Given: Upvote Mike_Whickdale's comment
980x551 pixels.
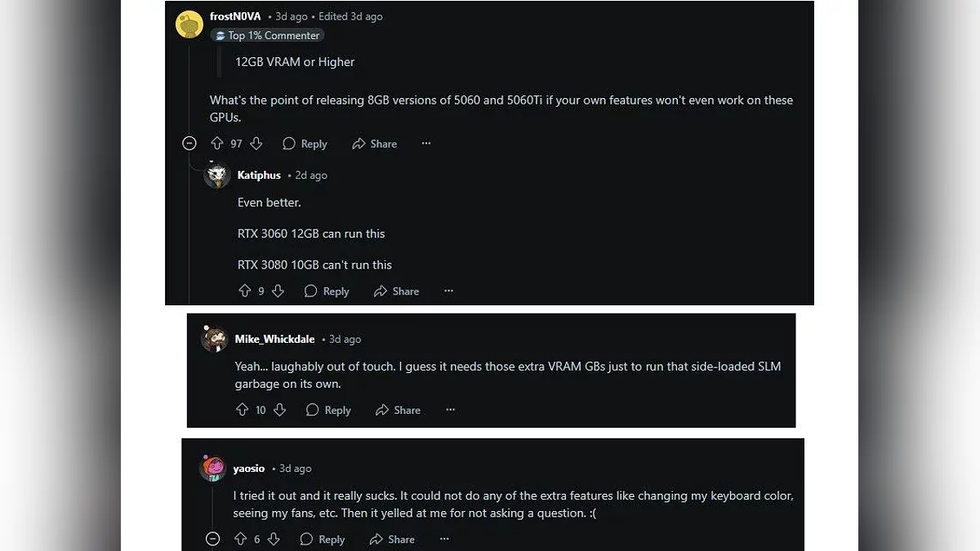Looking at the screenshot, I should 242,410.
